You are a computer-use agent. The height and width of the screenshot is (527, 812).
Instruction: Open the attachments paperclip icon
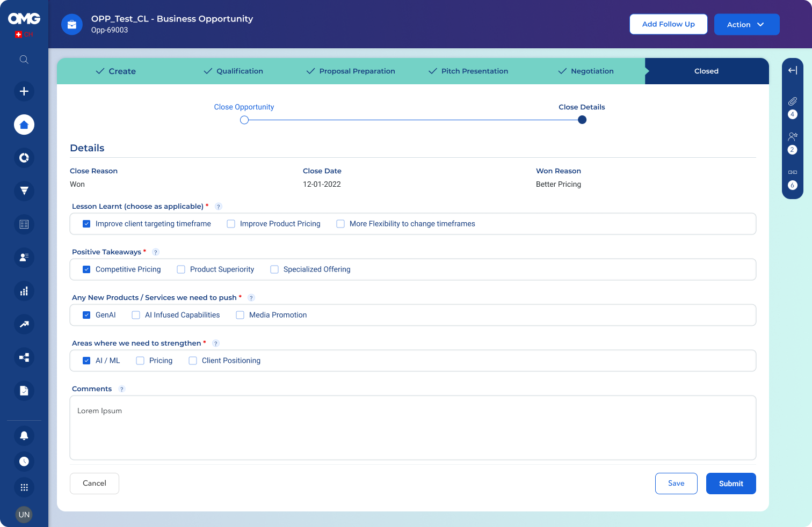click(792, 101)
